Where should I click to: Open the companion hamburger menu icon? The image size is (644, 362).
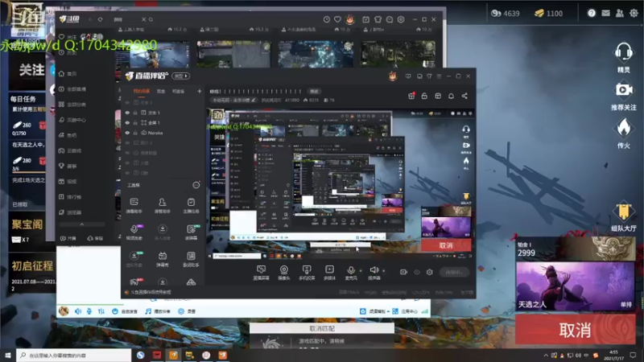point(439,76)
